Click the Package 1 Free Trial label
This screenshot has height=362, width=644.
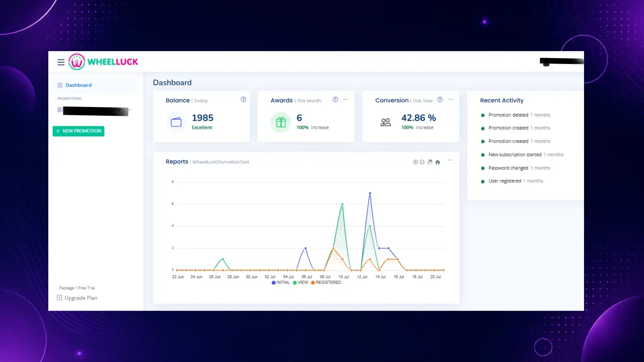77,288
